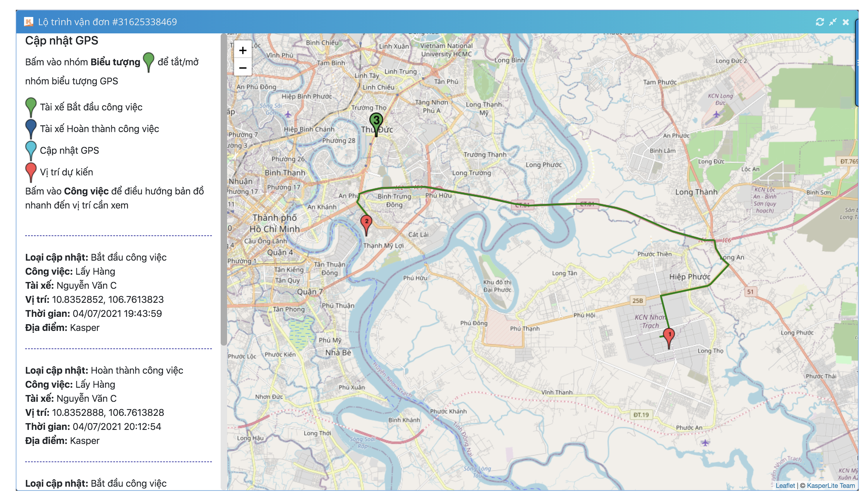868x499 pixels.
Task: Navigate to 'Lấy Hàng' job completed at 20:12:54
Action: click(x=95, y=384)
